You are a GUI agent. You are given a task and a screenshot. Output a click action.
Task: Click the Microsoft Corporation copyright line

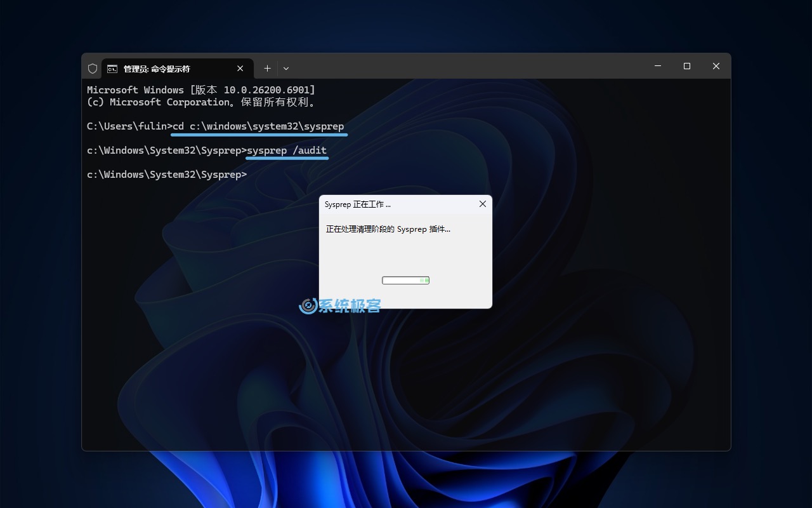[x=200, y=102]
